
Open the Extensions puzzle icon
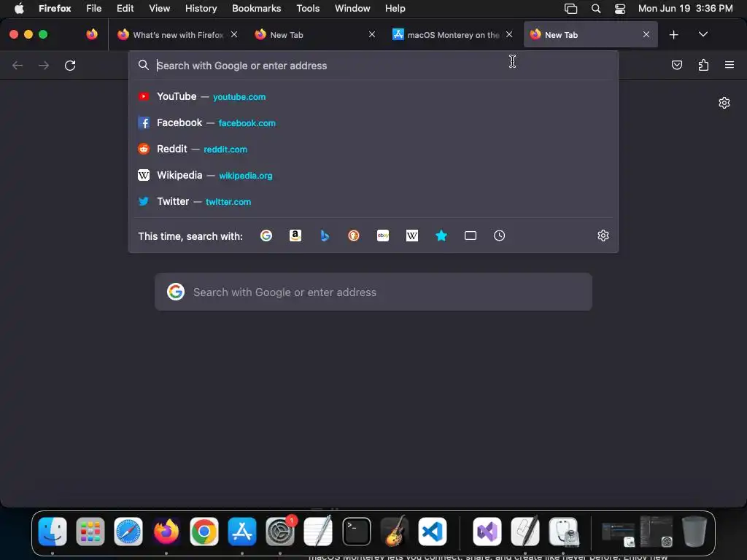tap(703, 65)
